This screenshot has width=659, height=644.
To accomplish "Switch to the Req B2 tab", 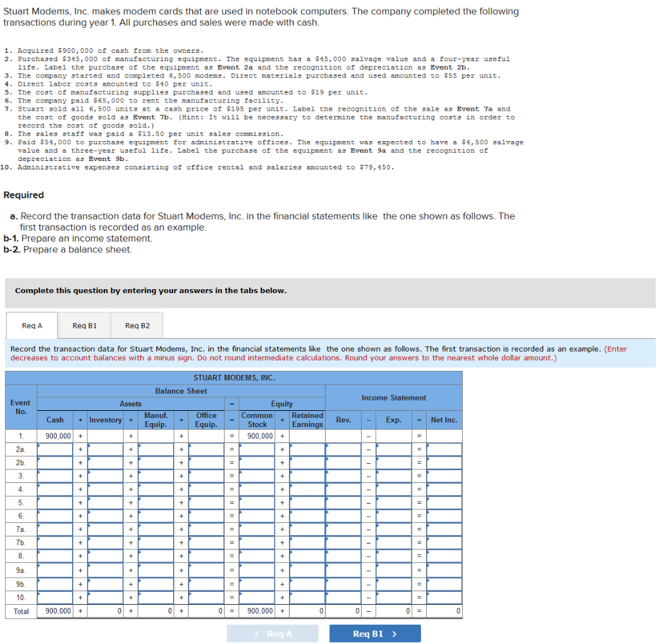I will [138, 325].
